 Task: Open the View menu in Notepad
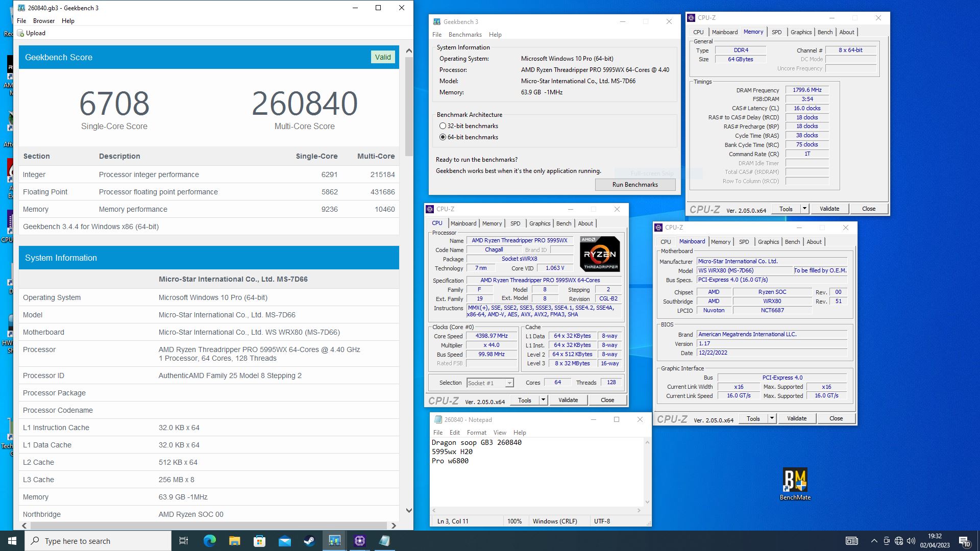point(500,433)
